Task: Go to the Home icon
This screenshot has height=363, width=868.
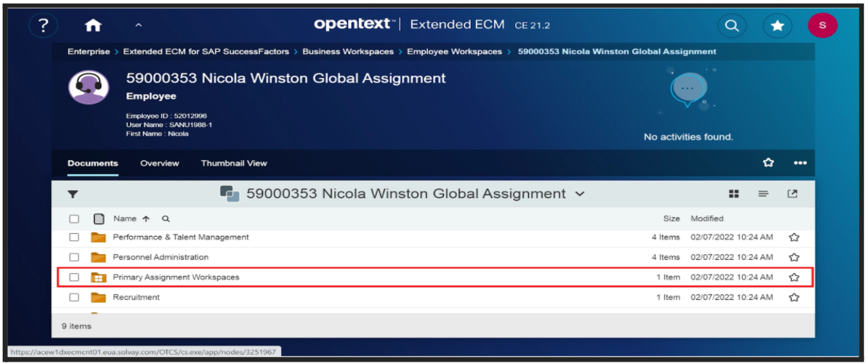Action: pyautogui.click(x=93, y=25)
